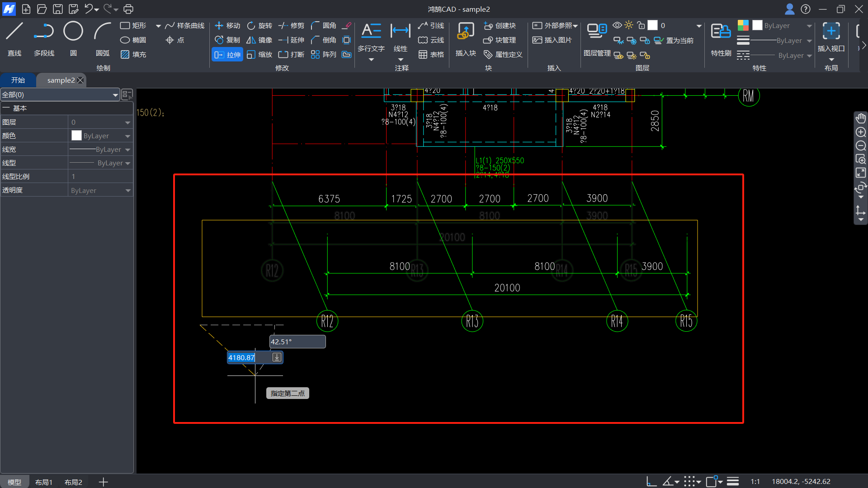Click the pan hand tool
The height and width of the screenshot is (488, 868).
[860, 118]
